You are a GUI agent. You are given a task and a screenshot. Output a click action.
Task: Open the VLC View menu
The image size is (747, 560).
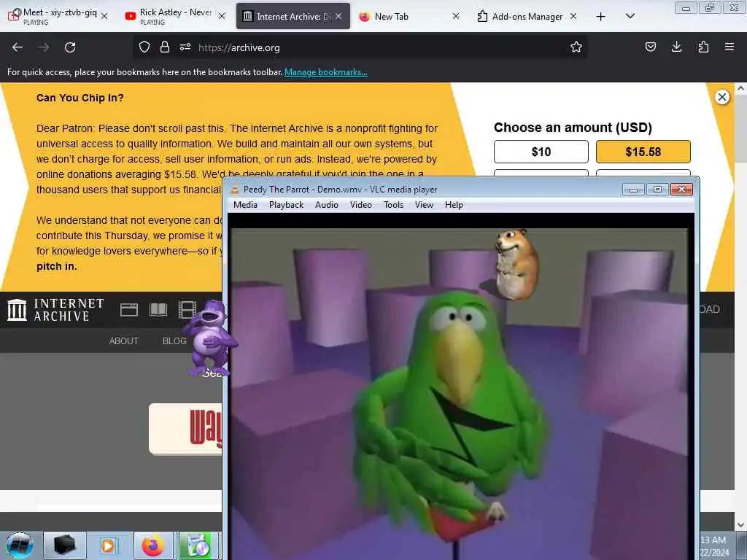click(x=424, y=205)
